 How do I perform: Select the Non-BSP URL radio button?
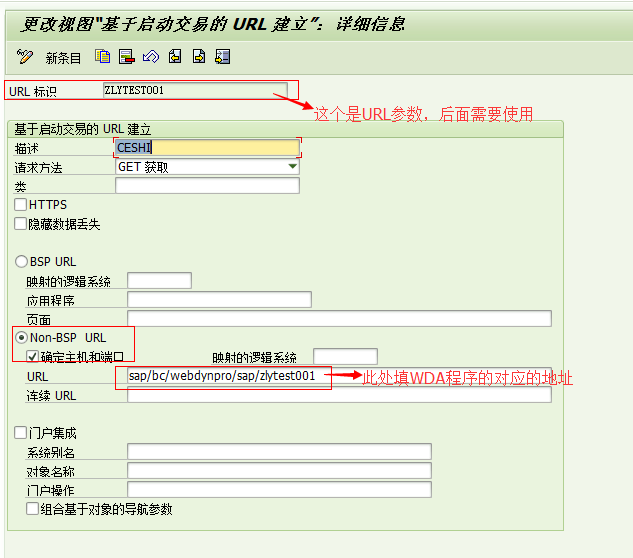pos(21,338)
